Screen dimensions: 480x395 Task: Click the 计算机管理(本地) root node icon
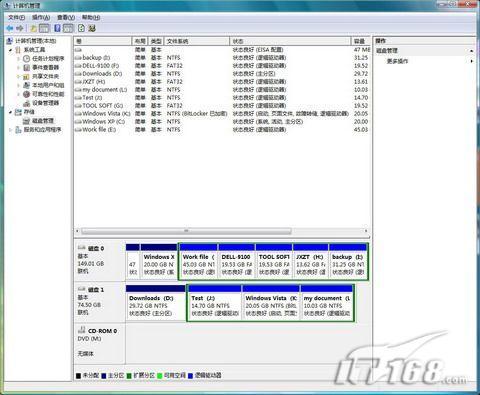10,41
